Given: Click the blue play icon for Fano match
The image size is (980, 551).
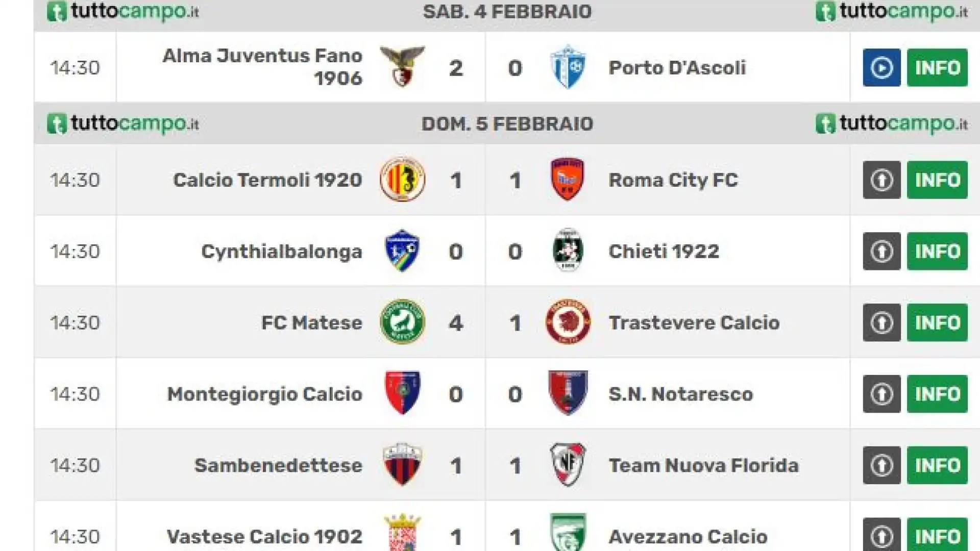Looking at the screenshot, I should tap(881, 67).
